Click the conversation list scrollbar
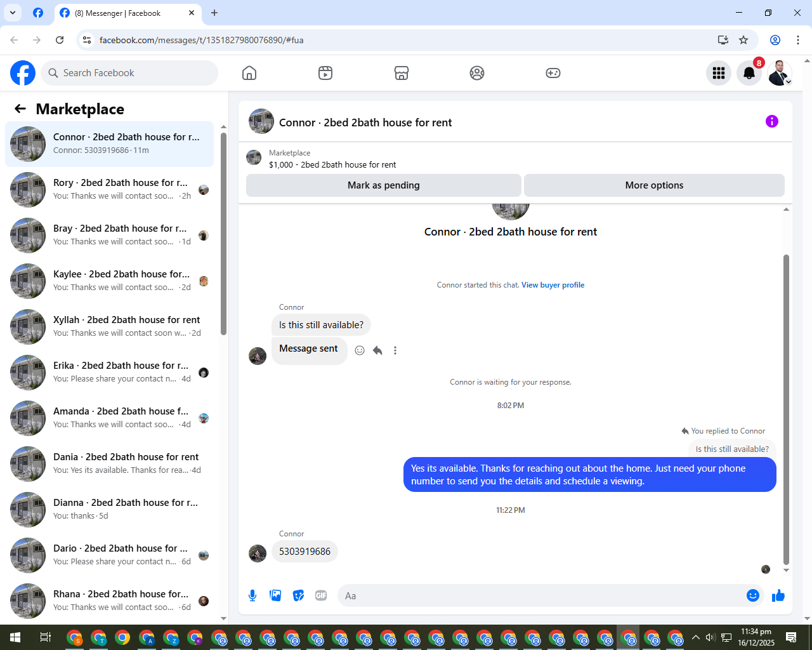Viewport: 812px width, 650px height. (223, 234)
